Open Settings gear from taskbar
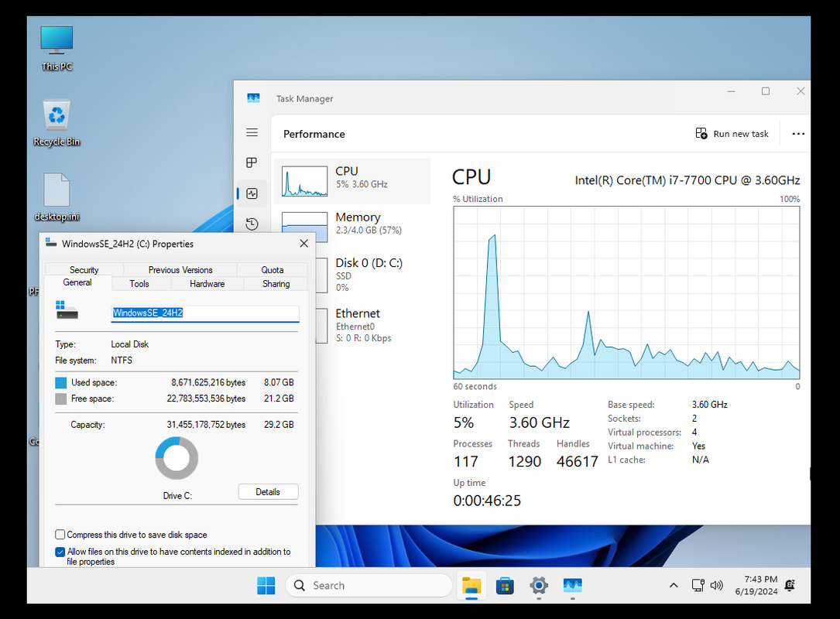This screenshot has width=840, height=619. click(538, 585)
